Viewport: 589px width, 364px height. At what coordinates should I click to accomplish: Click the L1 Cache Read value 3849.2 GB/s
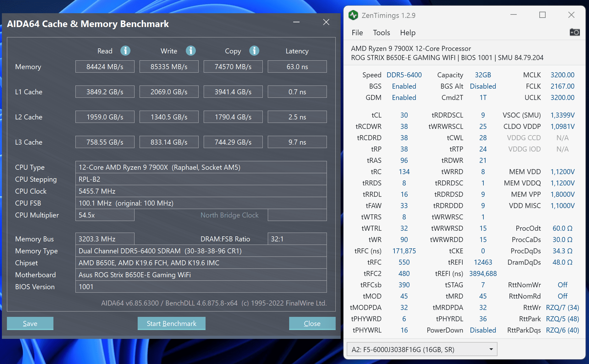105,92
